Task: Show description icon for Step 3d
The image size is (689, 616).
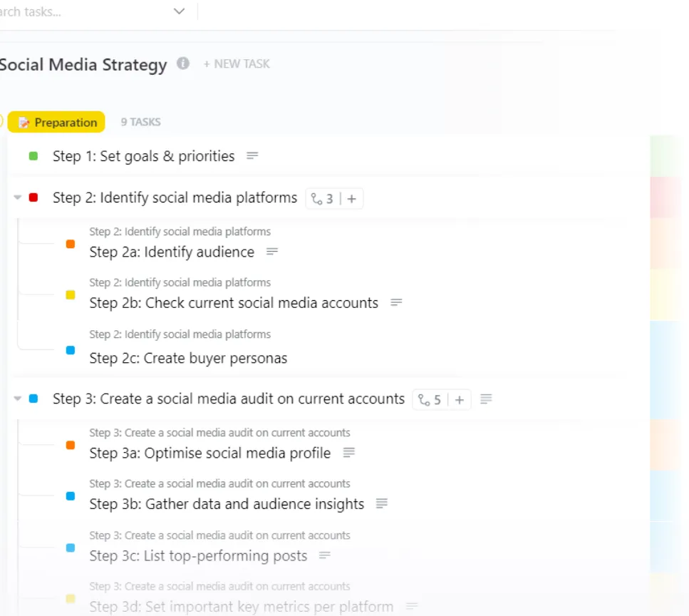Action: [411, 606]
